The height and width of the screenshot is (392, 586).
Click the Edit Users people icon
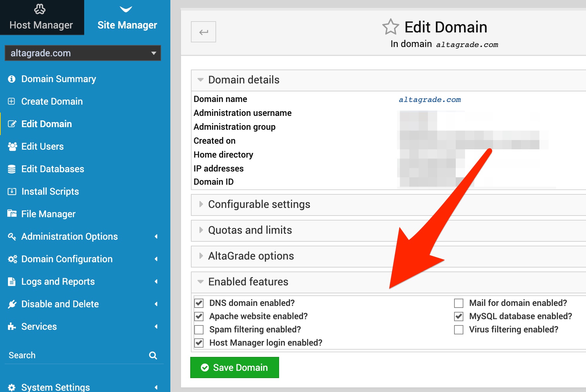tap(12, 146)
